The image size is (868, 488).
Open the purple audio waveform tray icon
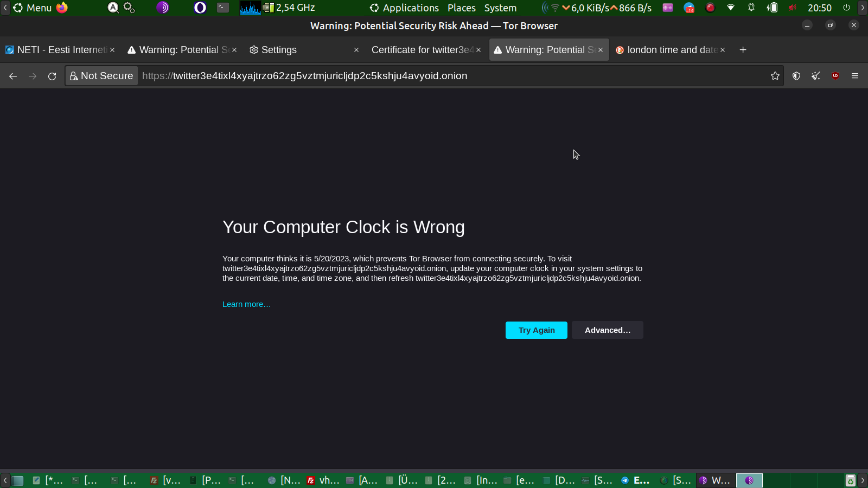point(668,8)
